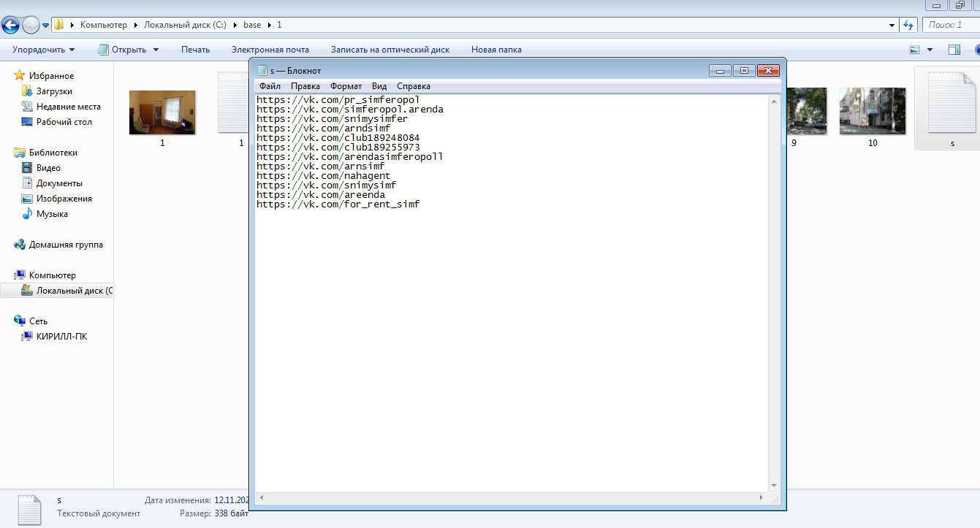Viewport: 980px width, 528px height.
Task: Open the Документы library
Action: [59, 183]
